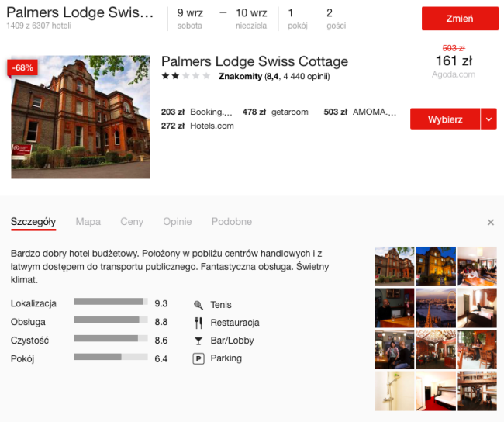The height and width of the screenshot is (422, 504).
Task: Select the 503 zł AMOMA offer
Action: click(x=360, y=112)
